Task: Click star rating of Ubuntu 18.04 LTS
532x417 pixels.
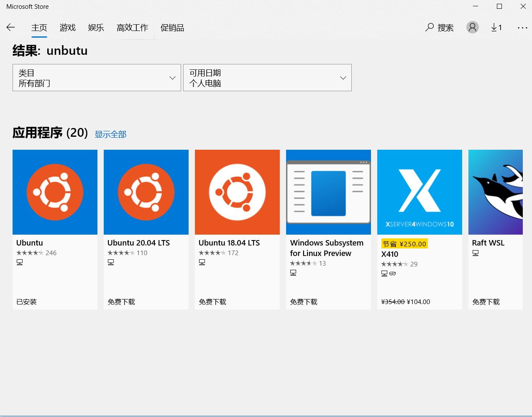Action: 212,253
